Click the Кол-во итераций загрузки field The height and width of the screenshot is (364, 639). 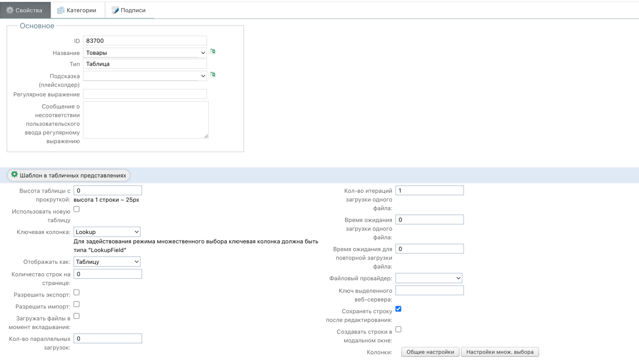point(429,190)
